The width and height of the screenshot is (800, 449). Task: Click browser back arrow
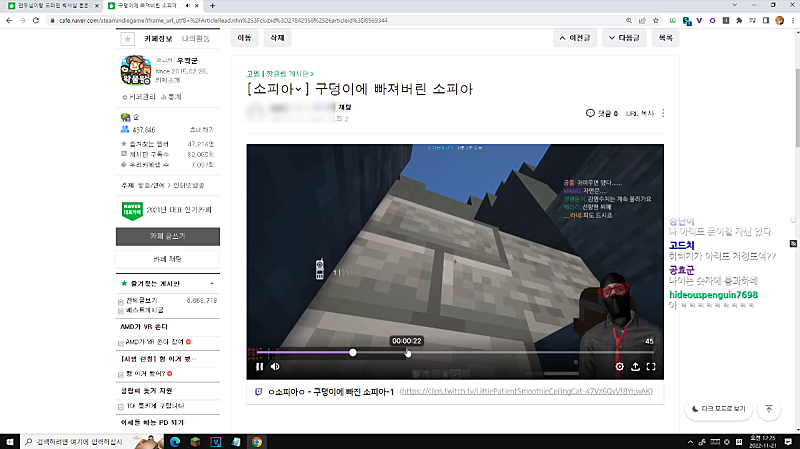[x=9, y=20]
